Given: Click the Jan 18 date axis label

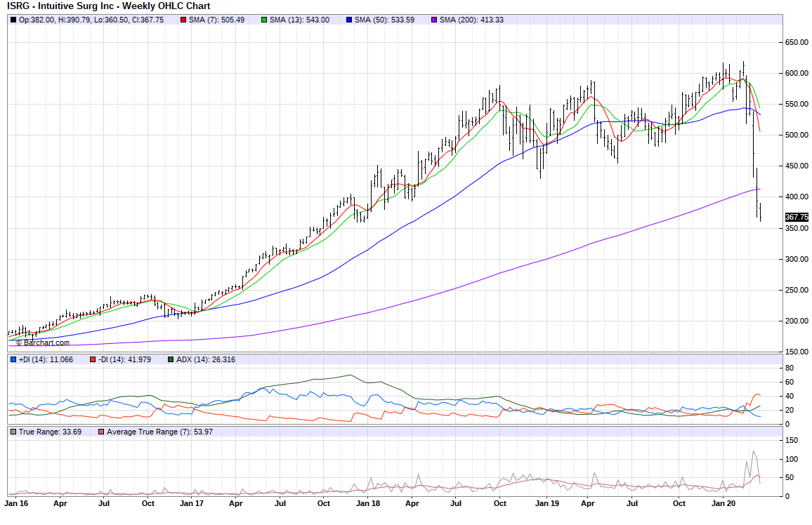Looking at the screenshot, I should click(x=367, y=503).
